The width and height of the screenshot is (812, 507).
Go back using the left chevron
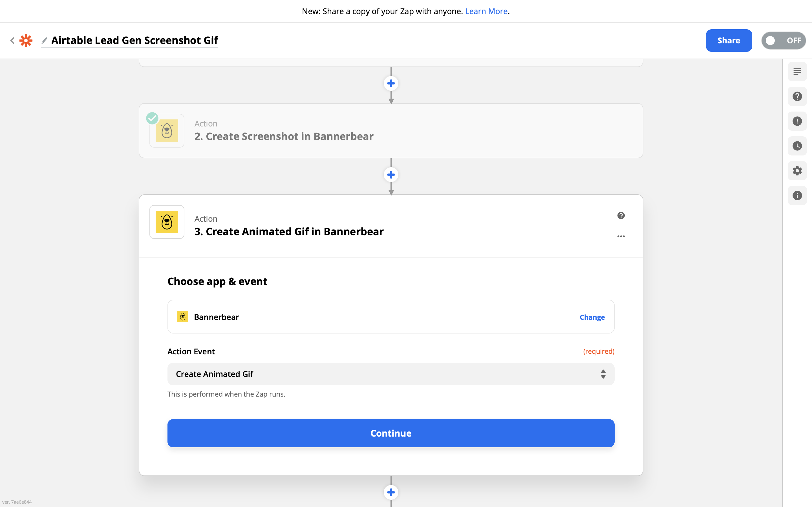[12, 41]
